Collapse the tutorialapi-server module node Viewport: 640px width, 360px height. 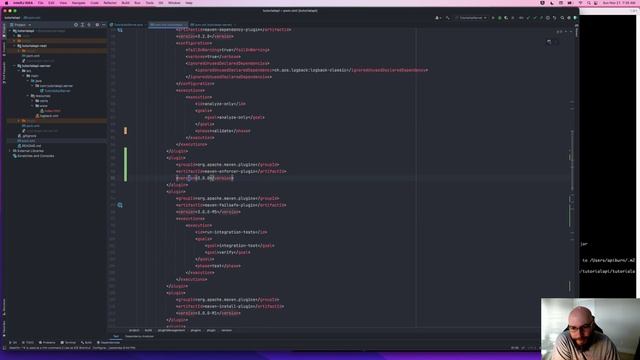tap(15, 66)
